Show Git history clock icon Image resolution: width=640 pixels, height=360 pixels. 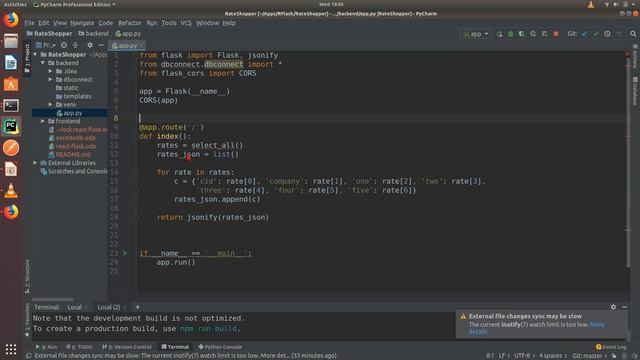point(607,34)
